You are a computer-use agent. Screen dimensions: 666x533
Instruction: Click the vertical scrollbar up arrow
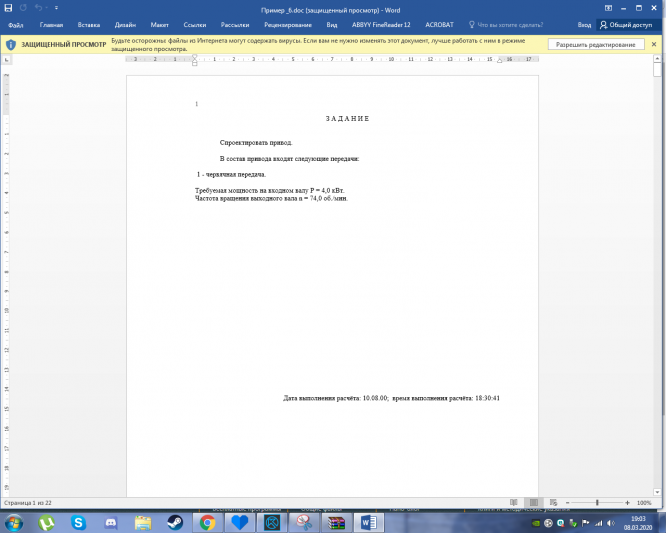658,58
